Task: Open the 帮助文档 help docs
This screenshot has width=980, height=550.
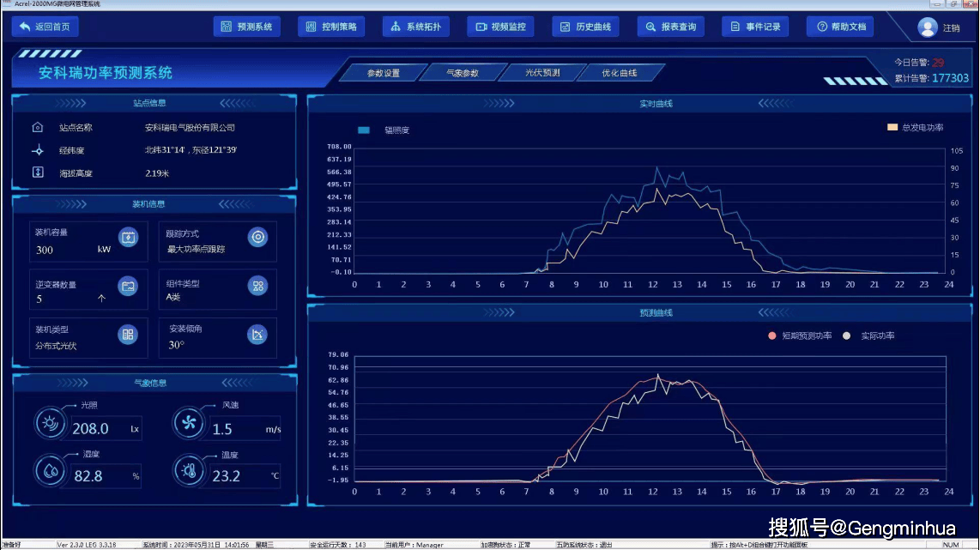Action: 840,27
